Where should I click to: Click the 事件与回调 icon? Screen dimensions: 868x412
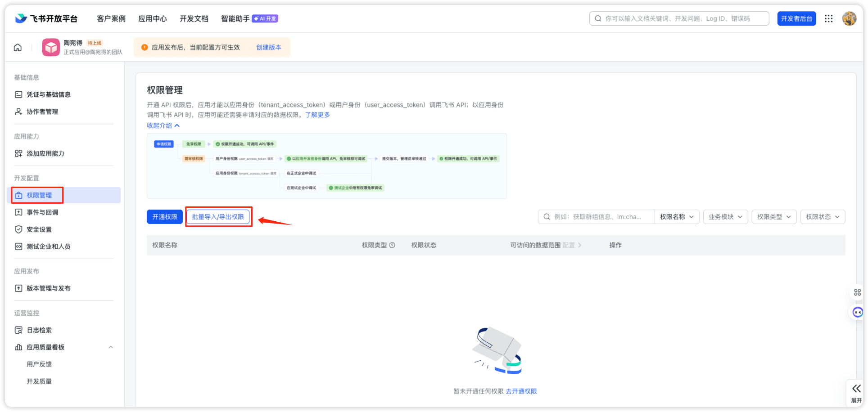pyautogui.click(x=18, y=212)
